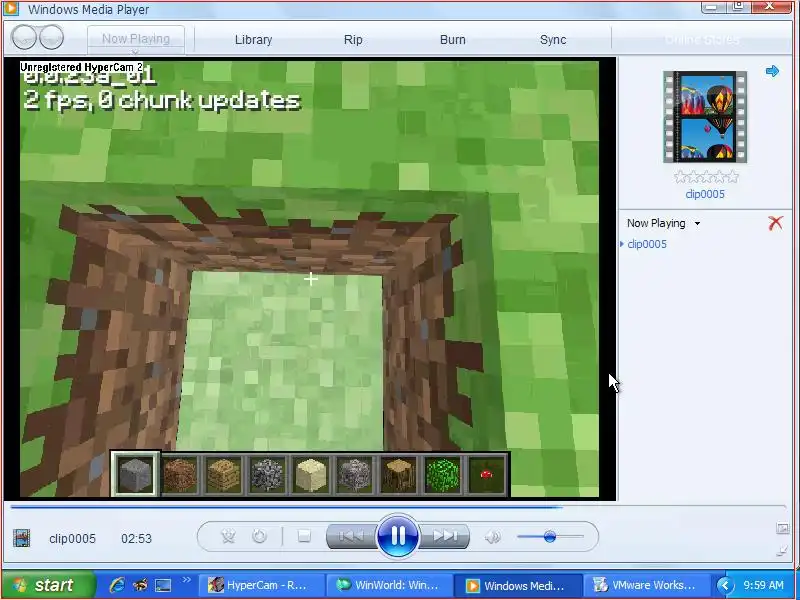Click the Windows Media Player title bar icon
This screenshot has height=600, width=800.
[x=11, y=9]
